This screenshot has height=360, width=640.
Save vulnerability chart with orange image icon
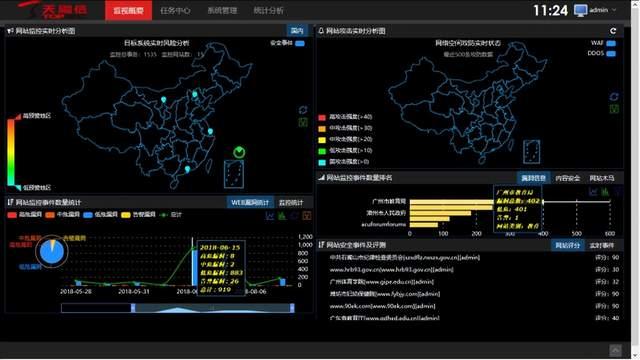[307, 216]
